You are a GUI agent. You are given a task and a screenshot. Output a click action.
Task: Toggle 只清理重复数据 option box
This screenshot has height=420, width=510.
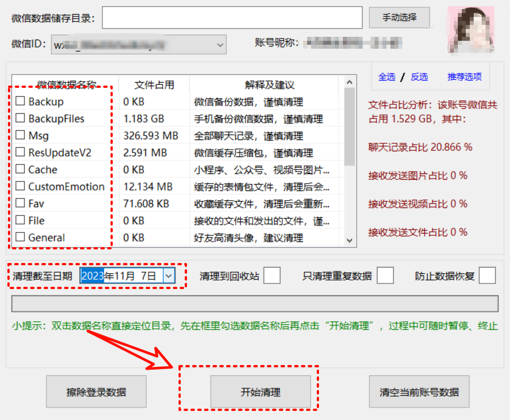pyautogui.click(x=385, y=275)
